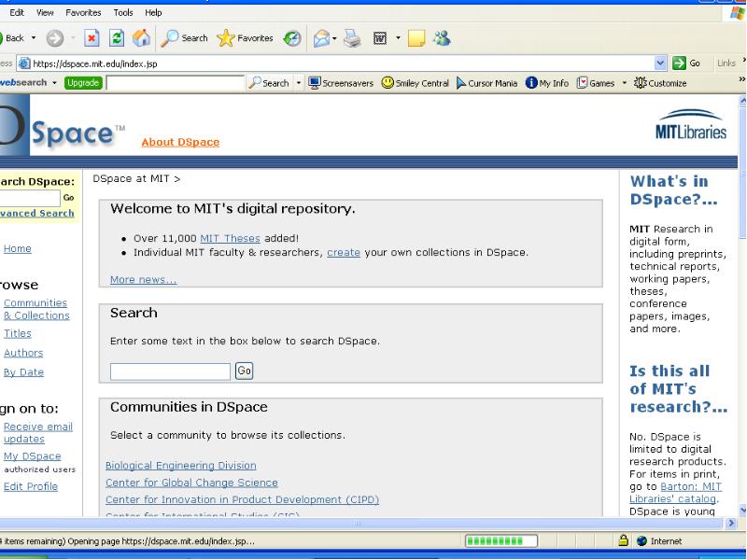The height and width of the screenshot is (560, 747).
Task: Go to Home in the sidebar
Action: 18,248
